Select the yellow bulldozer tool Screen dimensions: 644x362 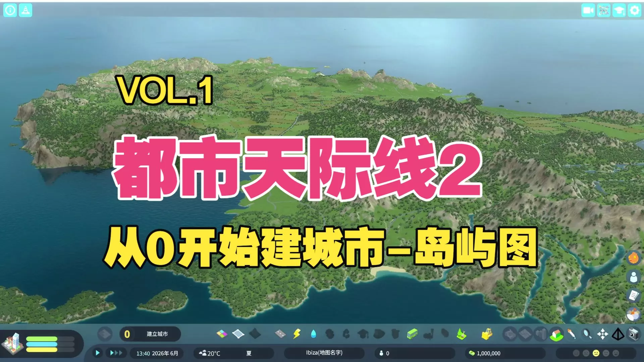tap(486, 334)
